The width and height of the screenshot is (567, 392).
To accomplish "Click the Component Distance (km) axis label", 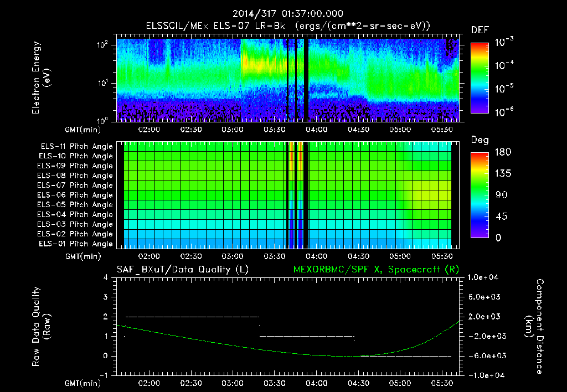I will point(534,326).
